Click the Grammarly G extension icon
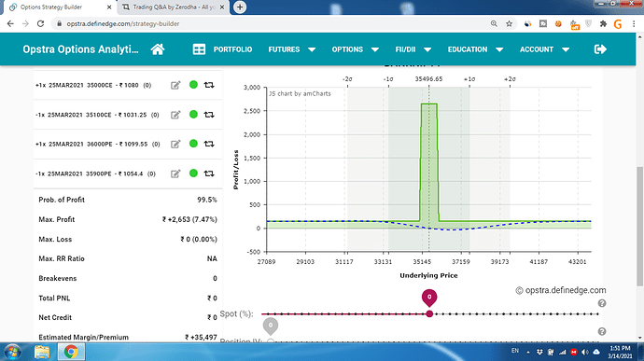Screen dimensions: 644x361 pos(618,24)
